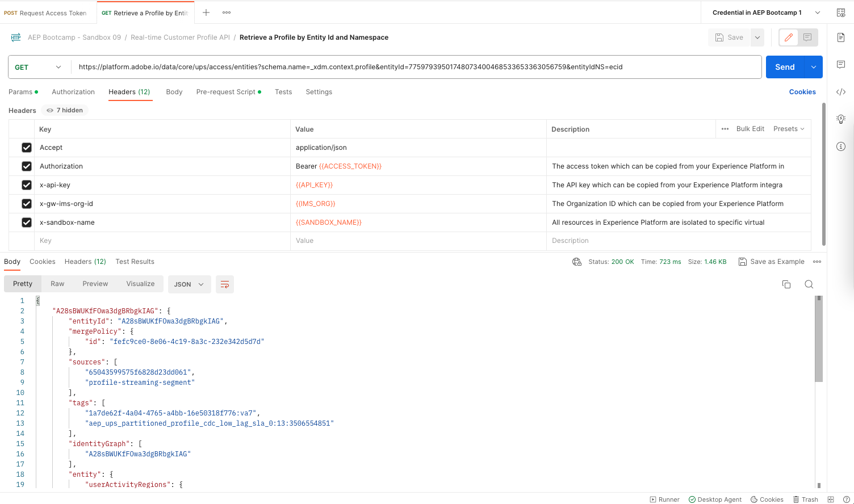Viewport: 854px width, 504px height.
Task: Open the header table options ellipsis
Action: (725, 129)
